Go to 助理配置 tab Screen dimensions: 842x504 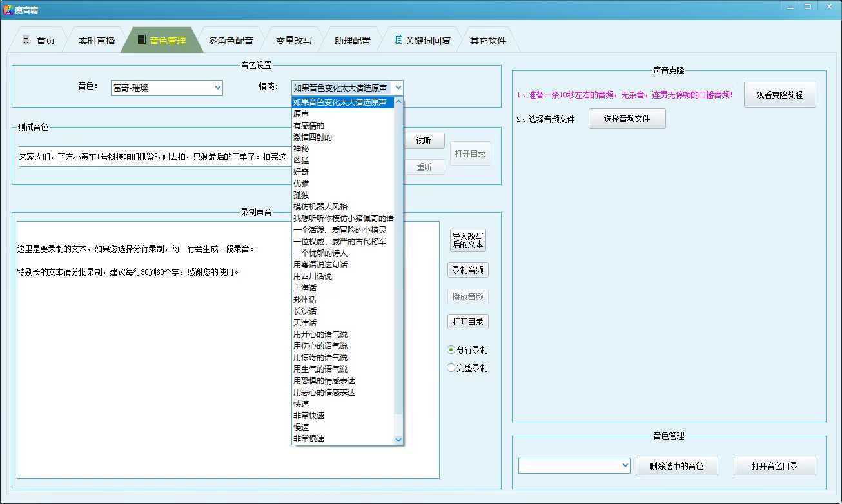coord(353,41)
